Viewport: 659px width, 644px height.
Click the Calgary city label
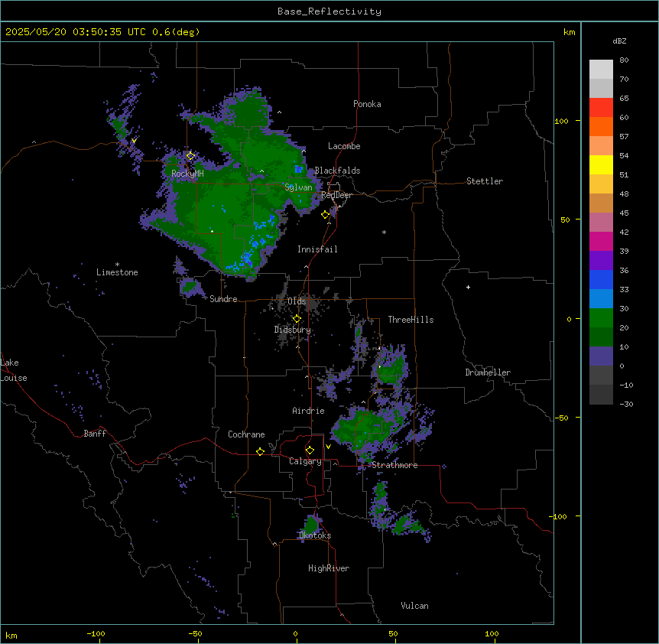point(305,461)
